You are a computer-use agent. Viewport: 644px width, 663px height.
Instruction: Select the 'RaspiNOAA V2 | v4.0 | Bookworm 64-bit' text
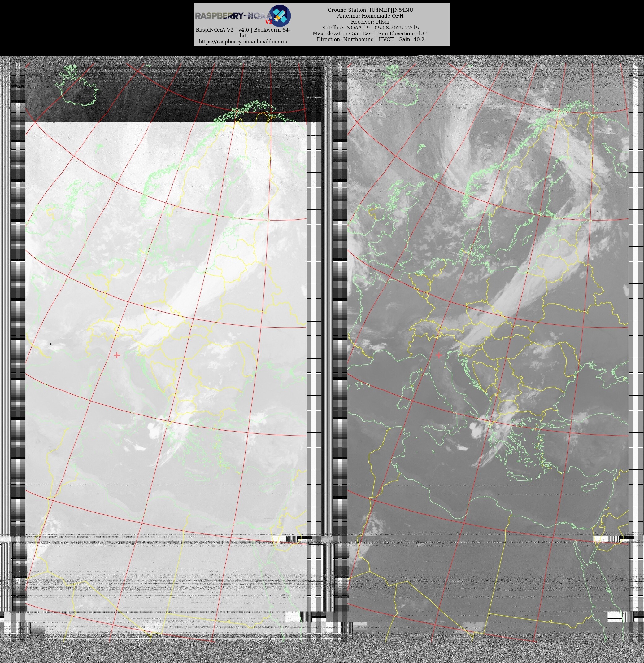[243, 33]
